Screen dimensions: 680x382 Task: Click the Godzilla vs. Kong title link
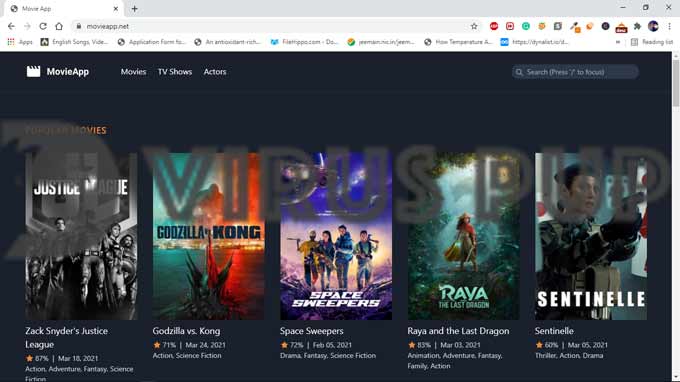pyautogui.click(x=186, y=331)
